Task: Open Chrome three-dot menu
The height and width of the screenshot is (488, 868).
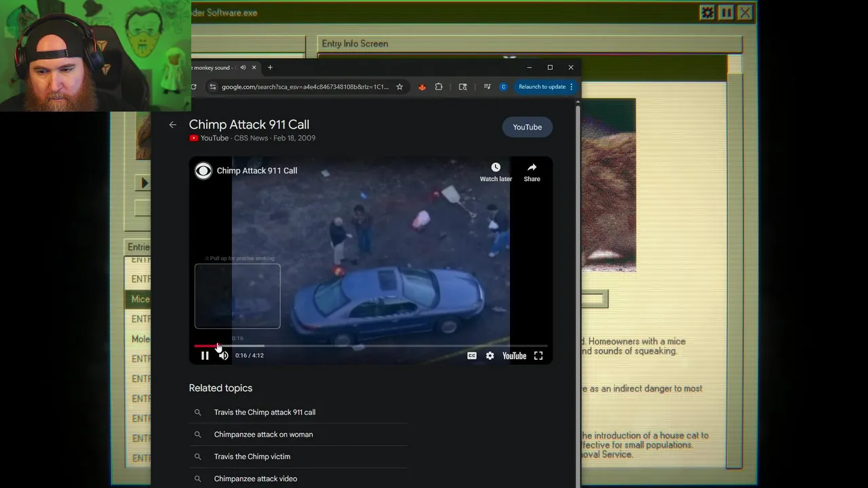Action: pos(572,87)
